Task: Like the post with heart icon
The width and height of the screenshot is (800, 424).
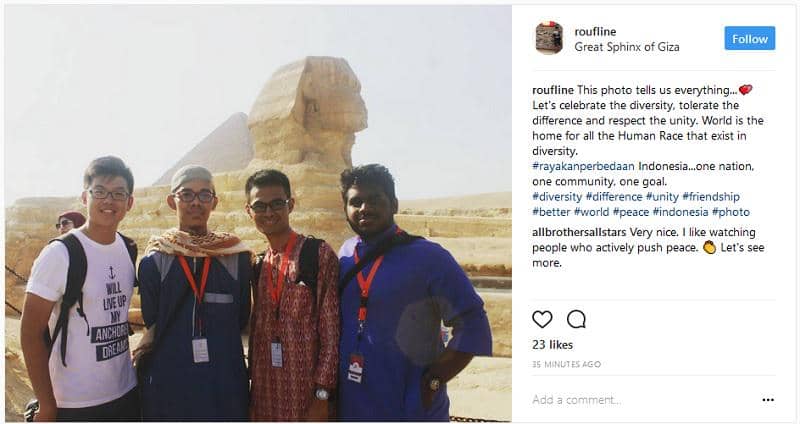Action: coord(542,319)
